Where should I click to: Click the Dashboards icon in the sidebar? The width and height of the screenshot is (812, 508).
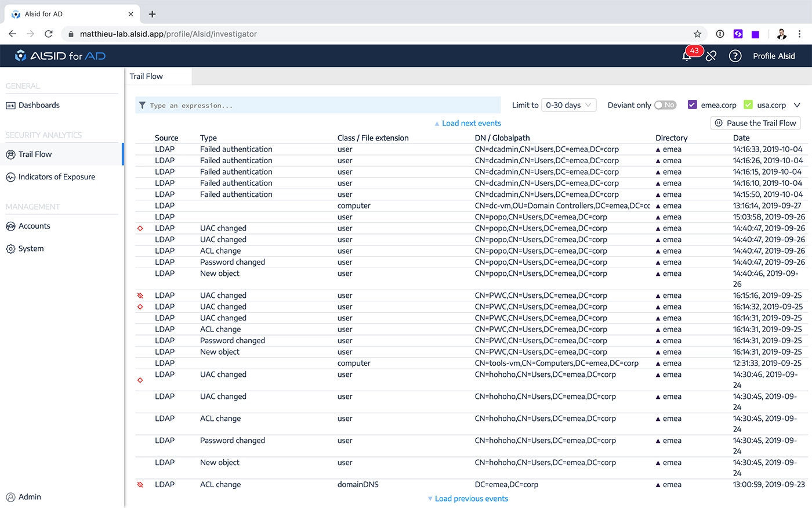(10, 106)
